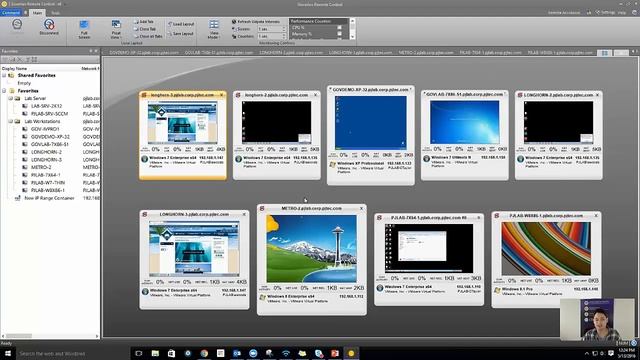Viewport: 640px width, 360px height.
Task: Select the PJLAB-W8X86-1 session tab
Action: click(x=560, y=53)
